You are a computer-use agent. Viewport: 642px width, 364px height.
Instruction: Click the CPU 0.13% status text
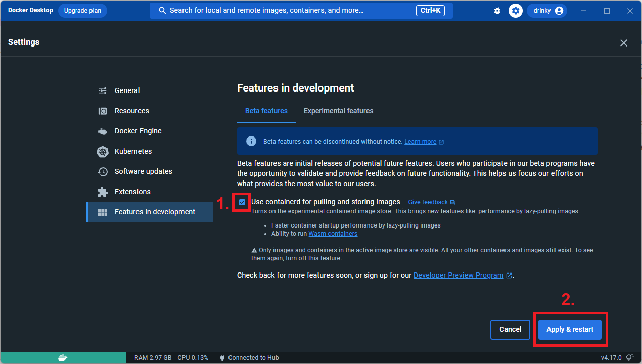point(193,358)
